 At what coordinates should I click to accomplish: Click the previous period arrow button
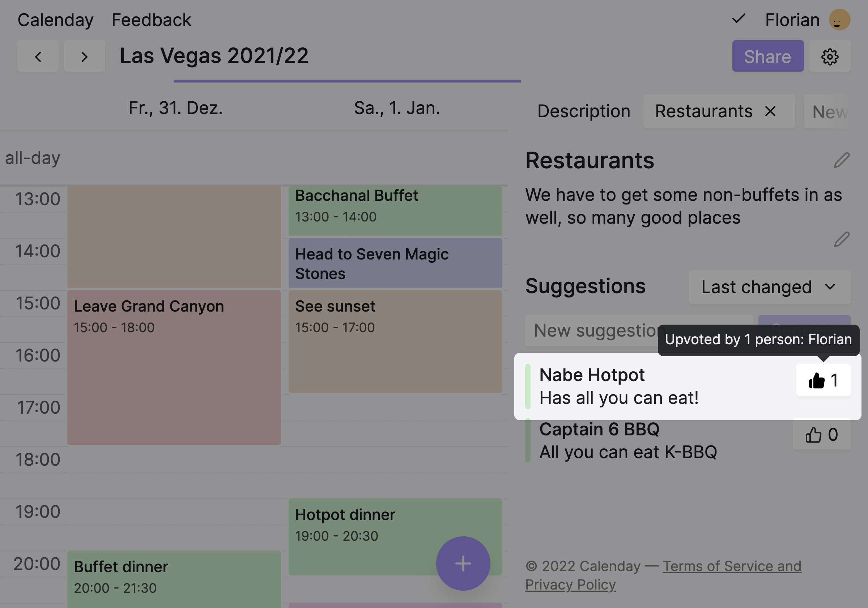[x=38, y=56]
